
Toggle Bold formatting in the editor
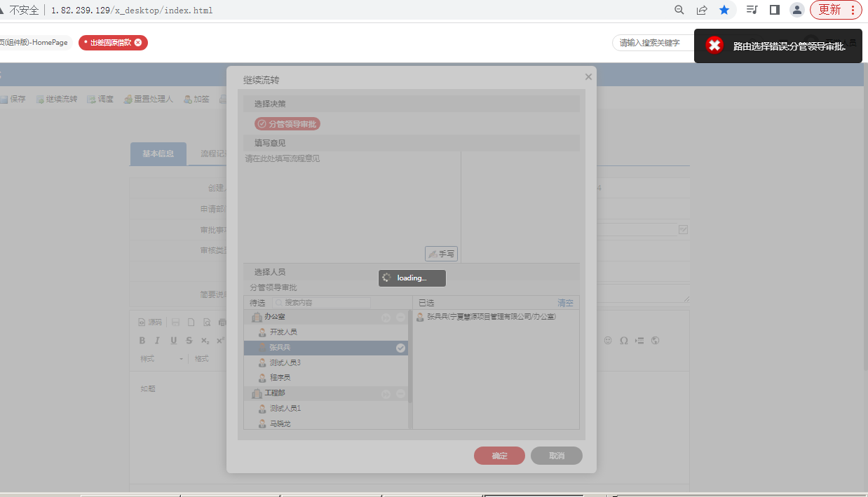tap(142, 341)
